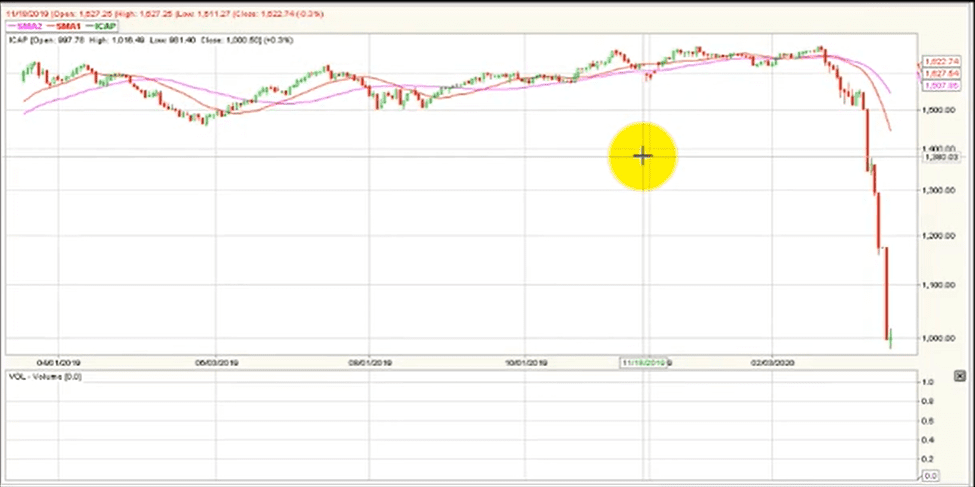The image size is (975, 487).
Task: Click the crosshair cursor in yellow circle
Action: 642,156
